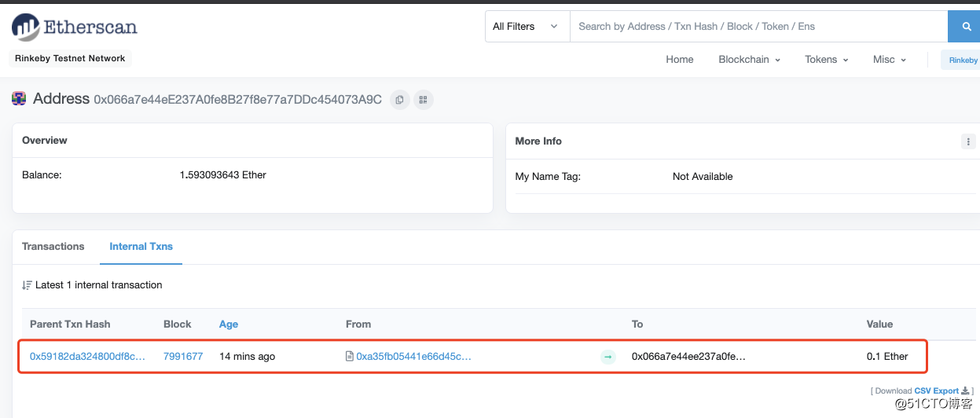Click the My Name Tag label

548,177
